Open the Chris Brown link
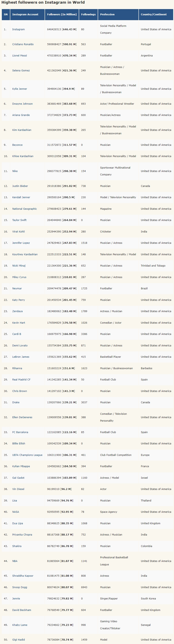The height and width of the screenshot is (644, 174). coord(20,391)
